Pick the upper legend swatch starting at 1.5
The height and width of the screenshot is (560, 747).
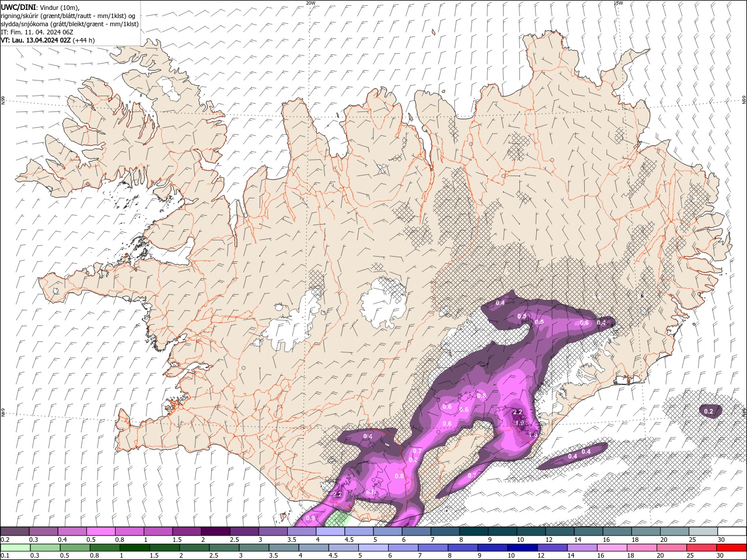click(187, 531)
